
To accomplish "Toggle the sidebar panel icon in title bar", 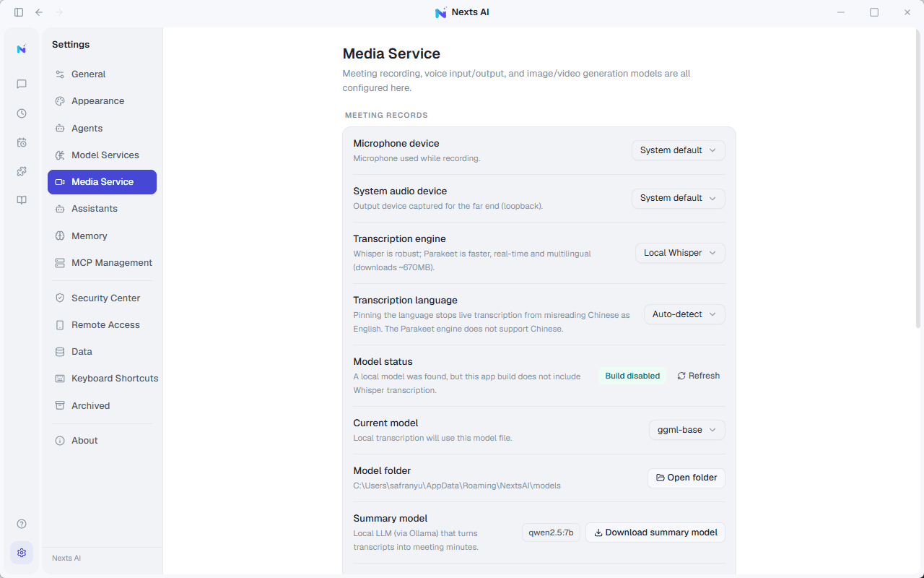I will 19,12.
